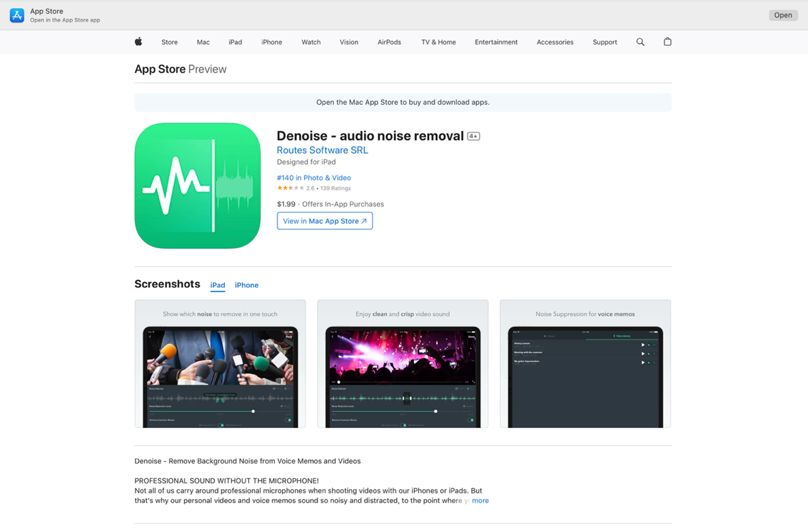Click 'Open the Mac App Store' notice
This screenshot has width=808, height=532.
[x=403, y=102]
